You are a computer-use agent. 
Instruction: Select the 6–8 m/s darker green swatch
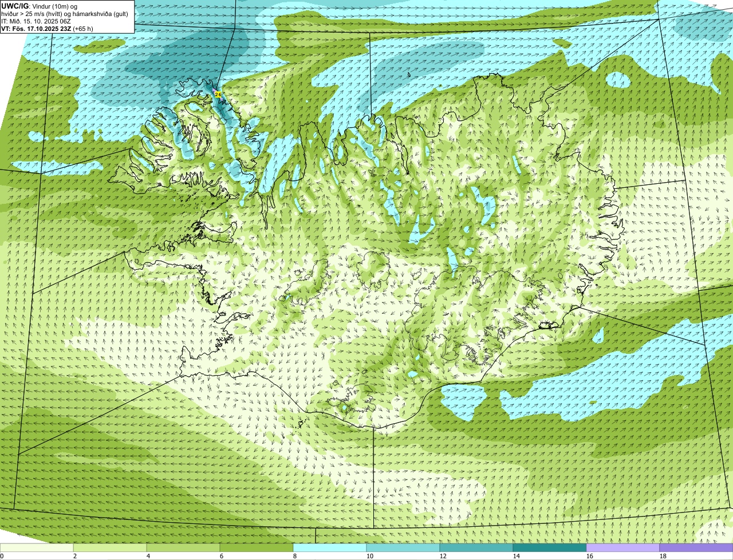(257, 547)
